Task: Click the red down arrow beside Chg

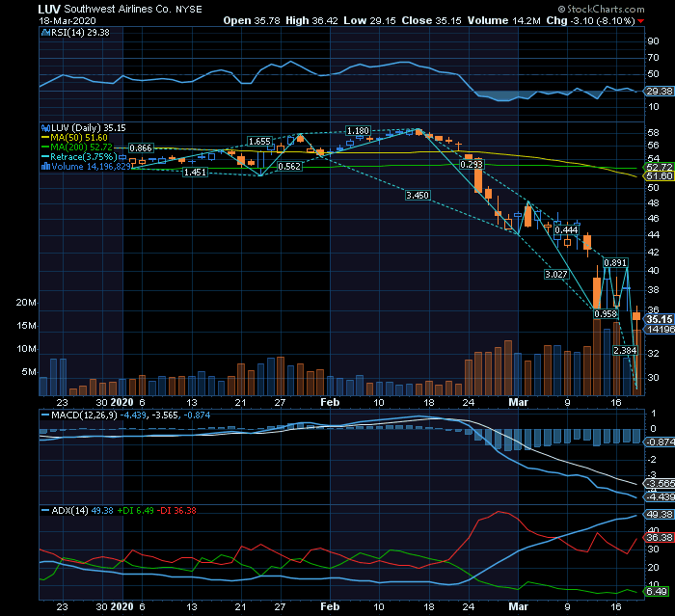Action: click(x=641, y=21)
